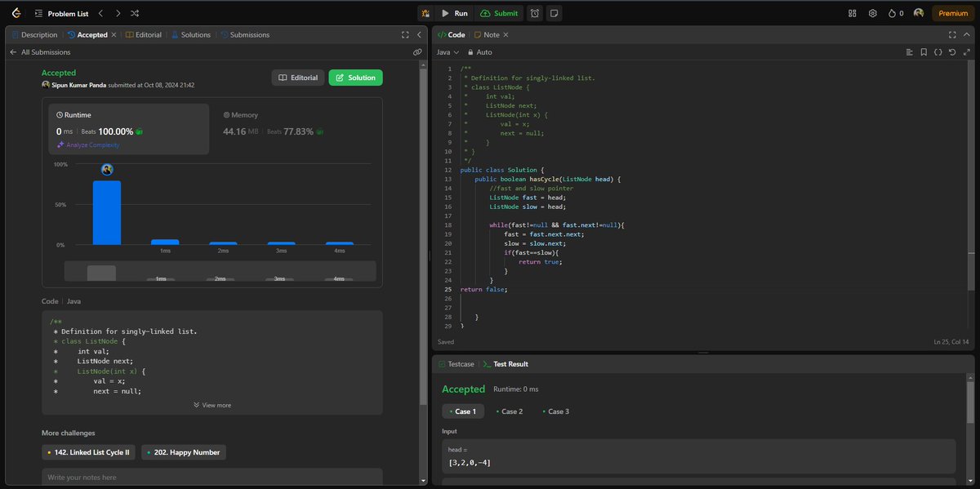The height and width of the screenshot is (489, 980).
Task: Switch to the Submissions tab
Action: pyautogui.click(x=245, y=35)
